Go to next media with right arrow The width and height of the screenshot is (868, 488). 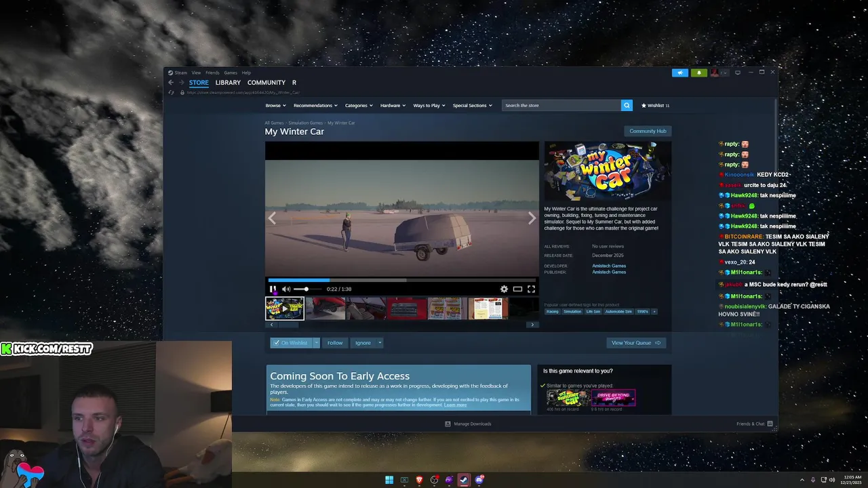[532, 218]
